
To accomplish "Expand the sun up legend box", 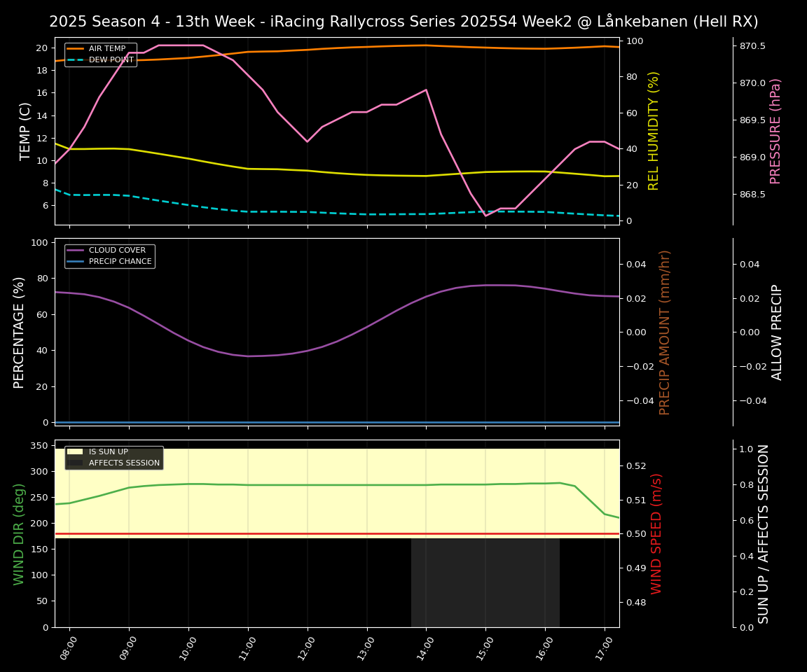I will [x=114, y=456].
